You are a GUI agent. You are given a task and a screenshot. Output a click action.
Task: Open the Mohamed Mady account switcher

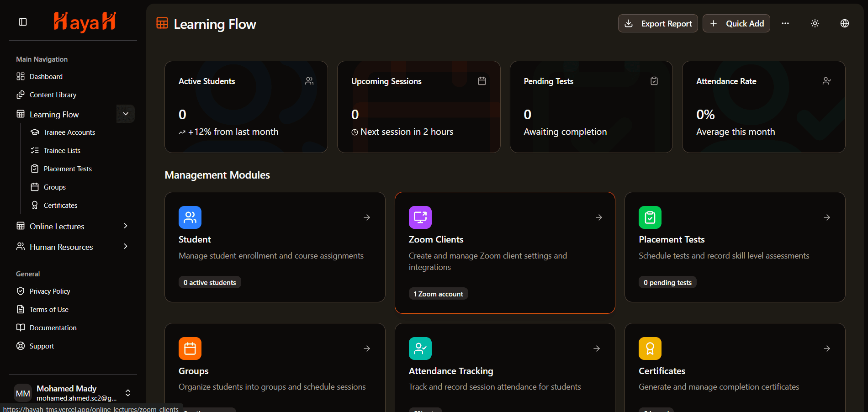click(x=73, y=393)
